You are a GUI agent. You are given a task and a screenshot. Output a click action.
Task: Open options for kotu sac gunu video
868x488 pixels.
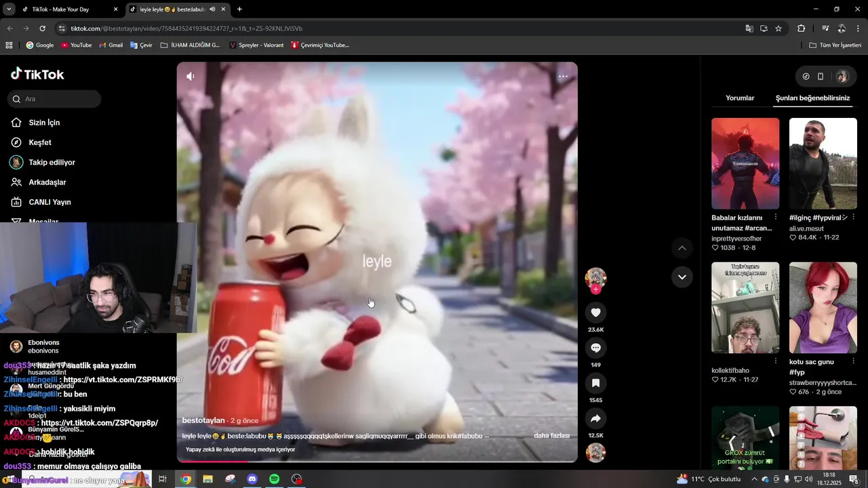pos(853,361)
